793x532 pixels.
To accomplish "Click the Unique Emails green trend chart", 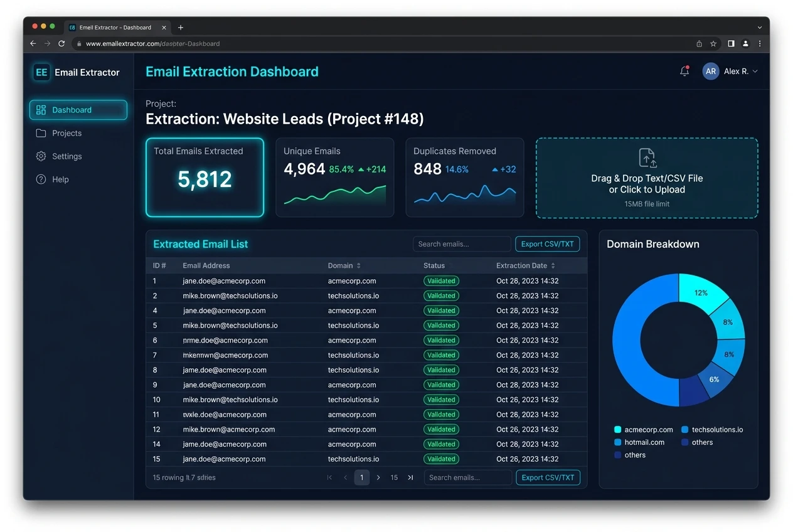I will coord(335,195).
